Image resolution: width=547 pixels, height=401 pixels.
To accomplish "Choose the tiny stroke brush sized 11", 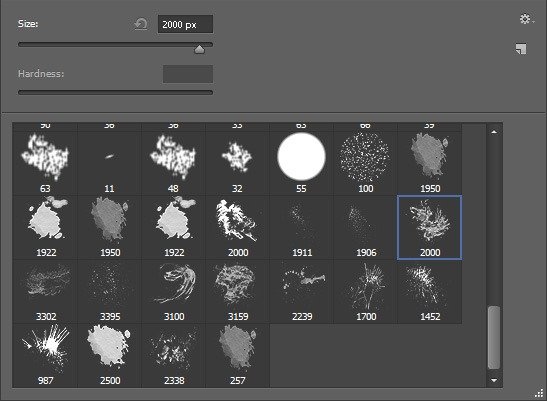I will 110,163.
